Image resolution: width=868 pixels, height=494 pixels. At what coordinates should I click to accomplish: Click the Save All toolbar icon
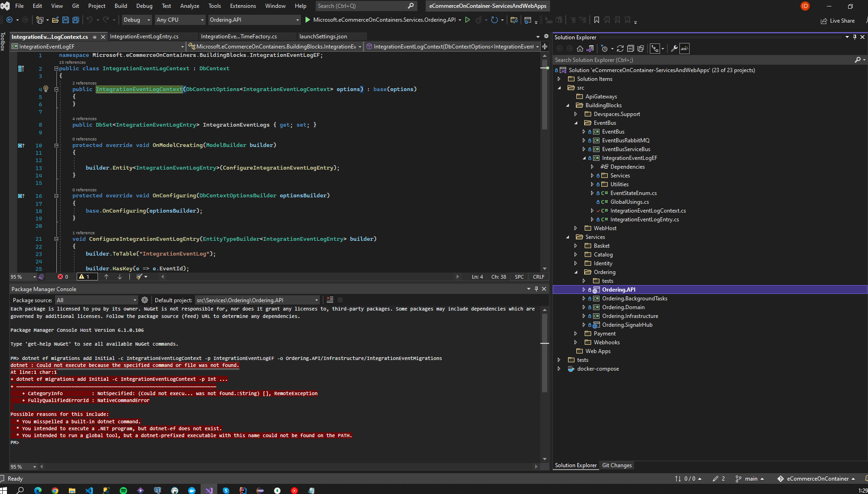pos(76,20)
